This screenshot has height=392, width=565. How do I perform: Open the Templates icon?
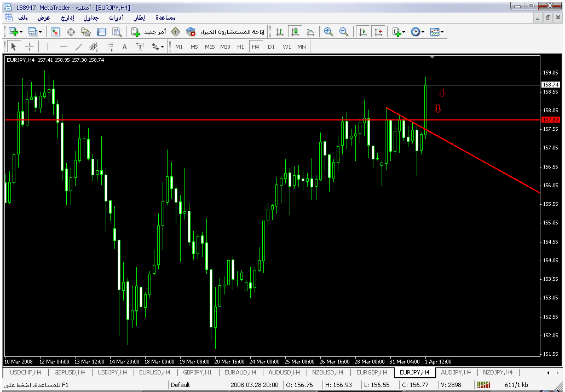pos(435,32)
